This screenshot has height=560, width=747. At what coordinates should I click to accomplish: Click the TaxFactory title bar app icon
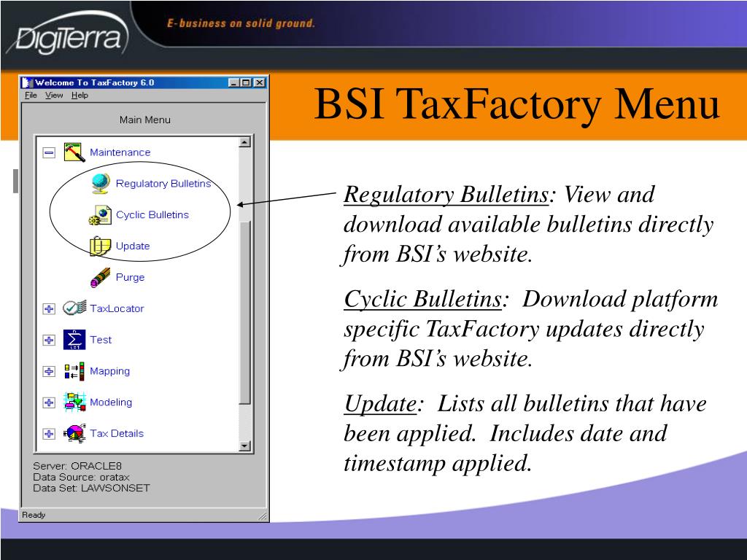pos(28,83)
